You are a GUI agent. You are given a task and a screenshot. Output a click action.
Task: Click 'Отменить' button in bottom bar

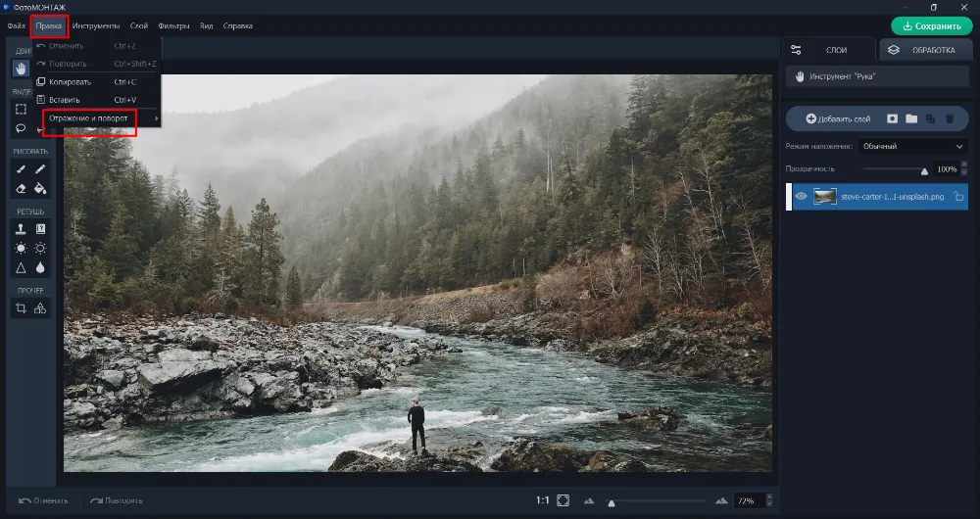[x=43, y=501]
